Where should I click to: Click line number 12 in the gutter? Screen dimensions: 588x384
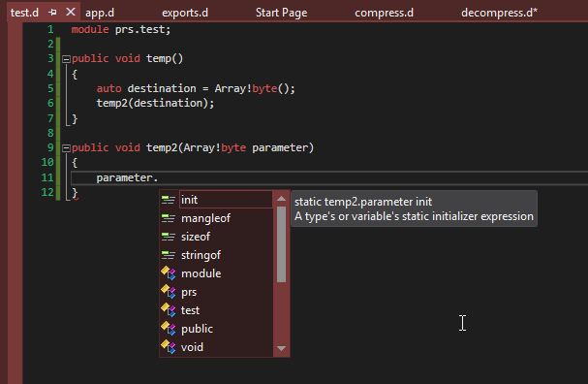(47, 192)
